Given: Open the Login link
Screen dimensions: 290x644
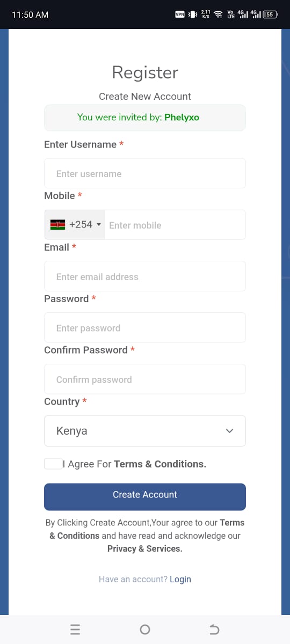Looking at the screenshot, I should pos(180,579).
